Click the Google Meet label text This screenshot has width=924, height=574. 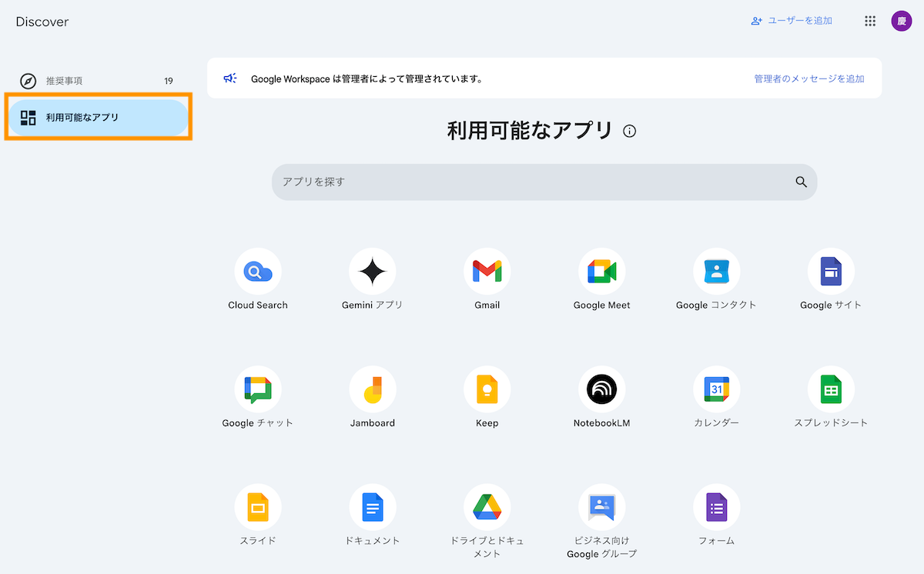click(602, 305)
